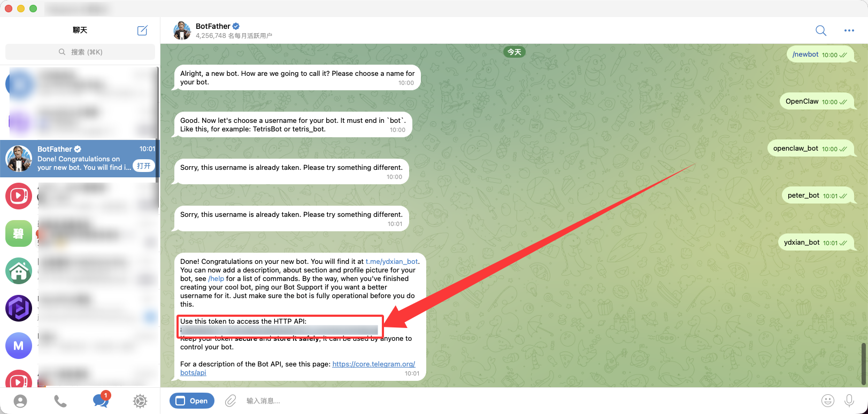The image size is (868, 414).
Task: Click the chat scrollbar thumb
Action: click(864, 363)
